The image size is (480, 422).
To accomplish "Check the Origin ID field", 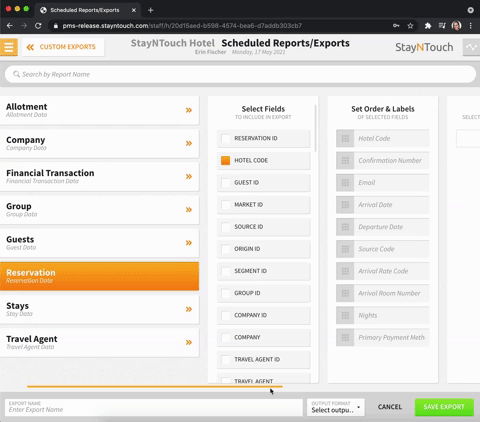I will coord(226,249).
